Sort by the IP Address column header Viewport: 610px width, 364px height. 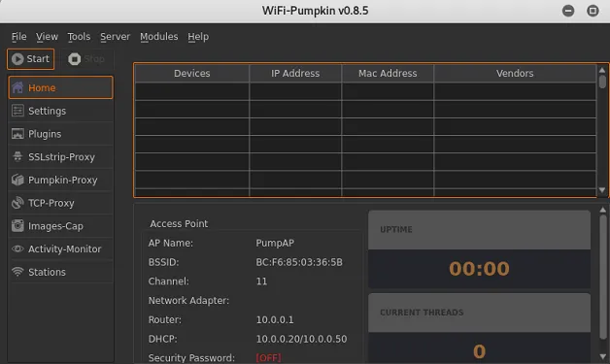(295, 73)
